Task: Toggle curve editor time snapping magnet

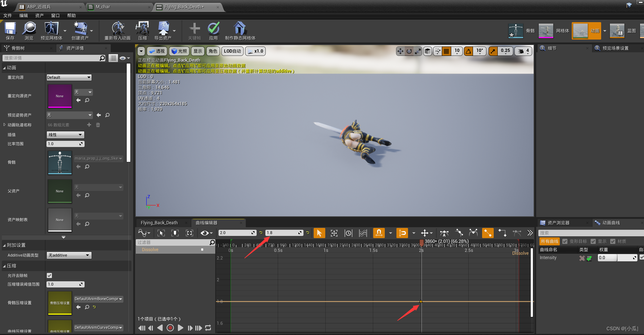Action: [379, 233]
